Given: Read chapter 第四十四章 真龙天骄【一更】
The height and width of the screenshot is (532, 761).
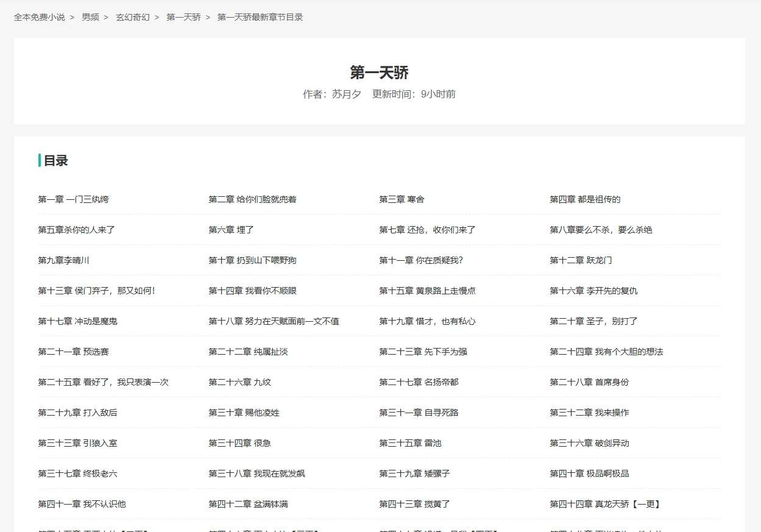Looking at the screenshot, I should click(x=606, y=504).
